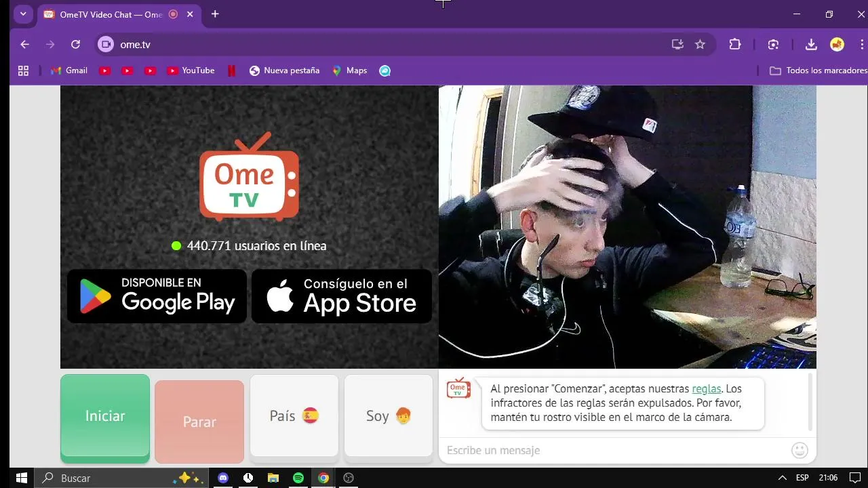
Task: Open the tab search dropdown arrow
Action: (23, 14)
